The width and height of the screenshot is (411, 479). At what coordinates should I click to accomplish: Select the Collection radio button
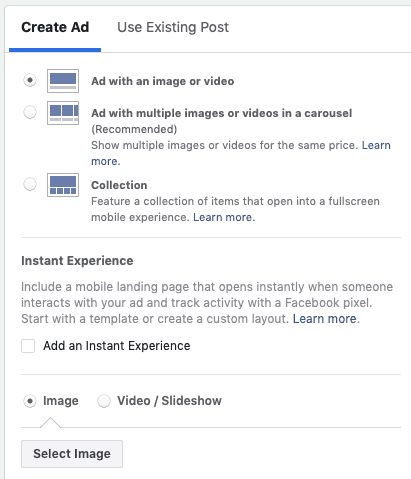pyautogui.click(x=30, y=184)
